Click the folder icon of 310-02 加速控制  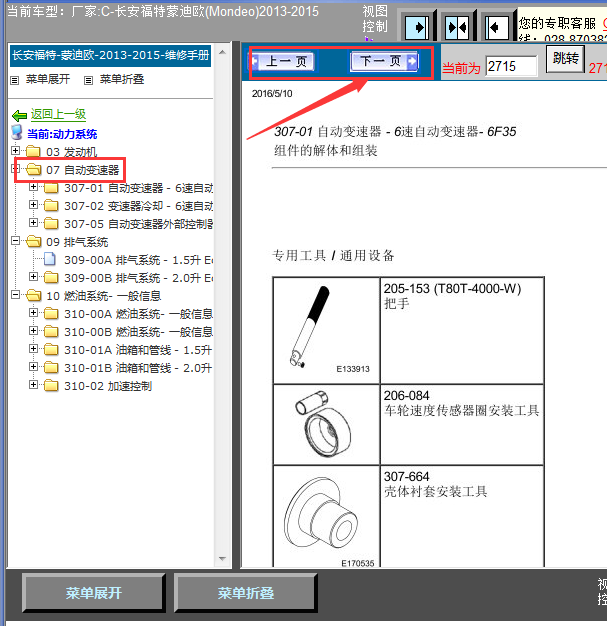[x=51, y=385]
